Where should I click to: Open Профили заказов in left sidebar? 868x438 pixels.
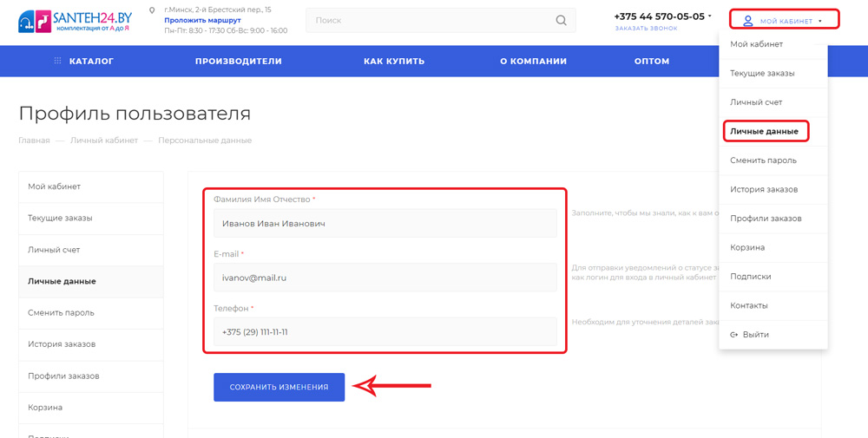click(91, 376)
